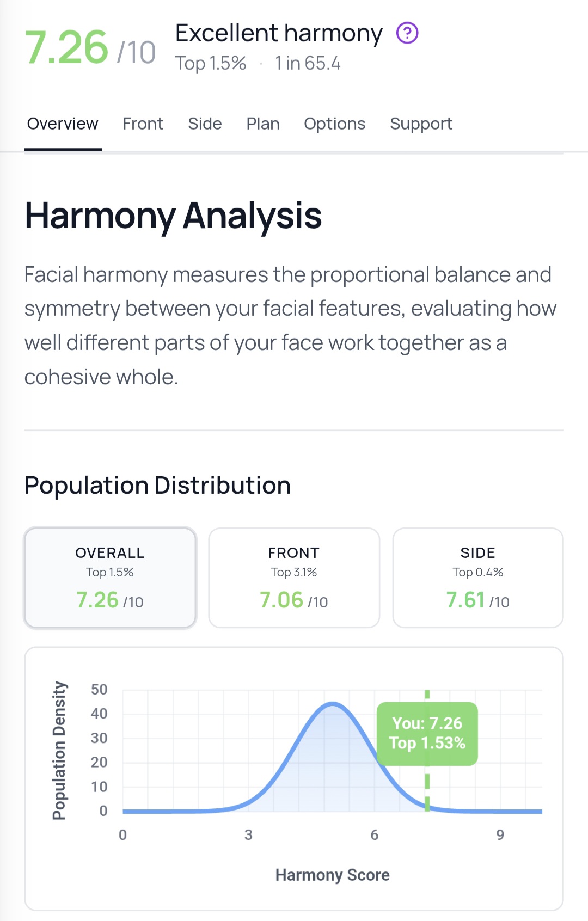Open the Support tab

[421, 124]
